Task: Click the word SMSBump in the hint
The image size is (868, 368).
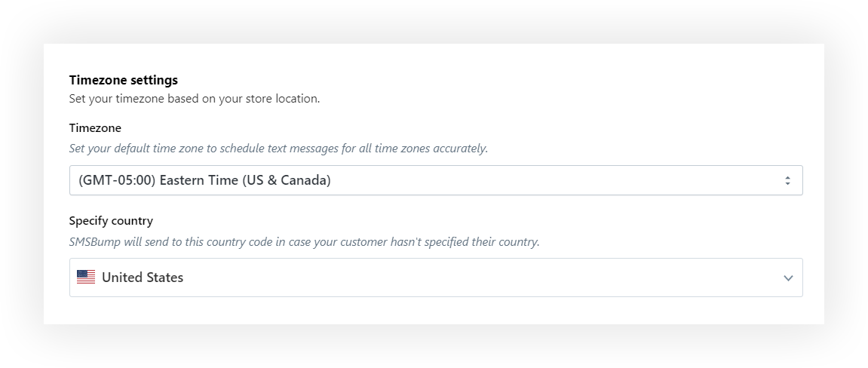Action: coord(95,242)
